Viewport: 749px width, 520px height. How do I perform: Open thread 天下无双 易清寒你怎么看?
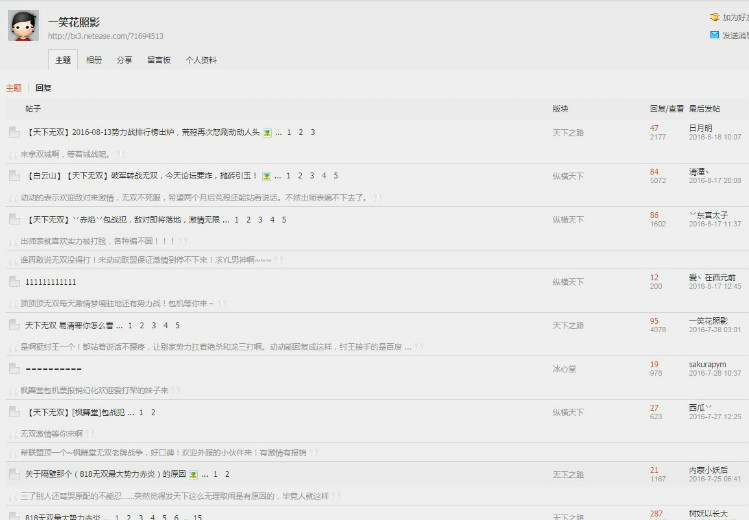[69, 325]
